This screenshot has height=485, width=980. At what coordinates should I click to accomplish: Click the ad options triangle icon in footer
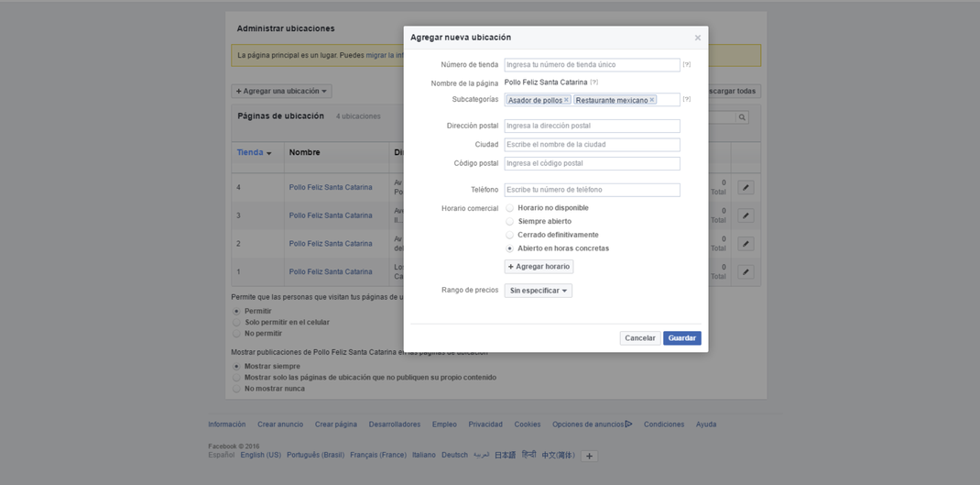(628, 424)
